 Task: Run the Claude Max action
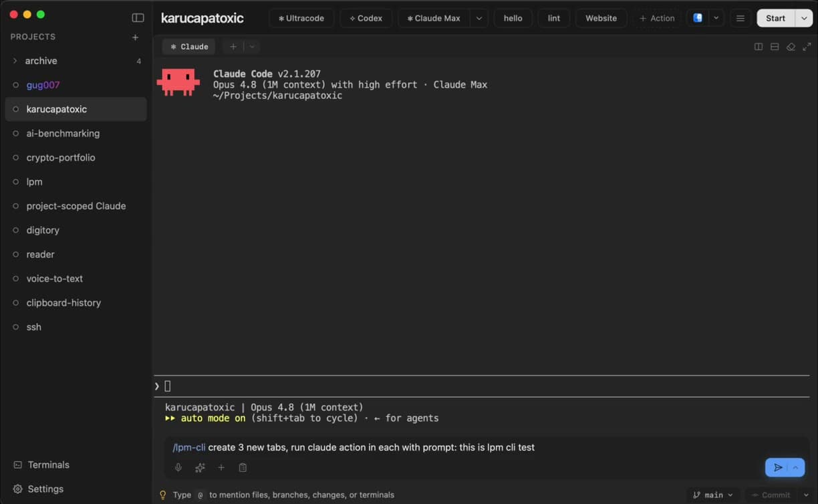tap(434, 18)
